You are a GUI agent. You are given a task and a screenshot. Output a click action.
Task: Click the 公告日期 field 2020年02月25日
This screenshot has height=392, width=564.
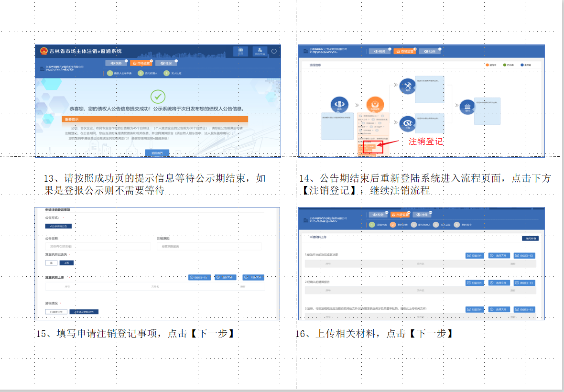point(98,246)
